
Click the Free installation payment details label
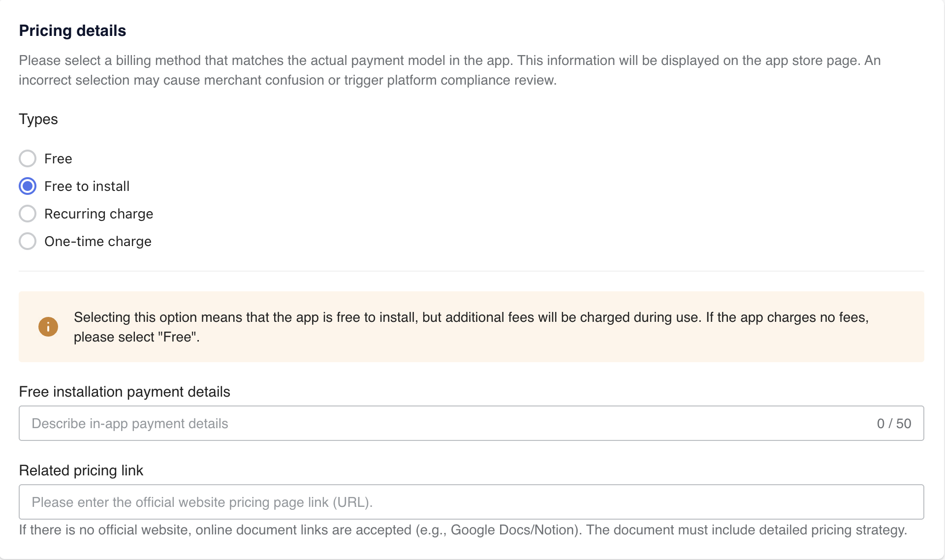[125, 392]
